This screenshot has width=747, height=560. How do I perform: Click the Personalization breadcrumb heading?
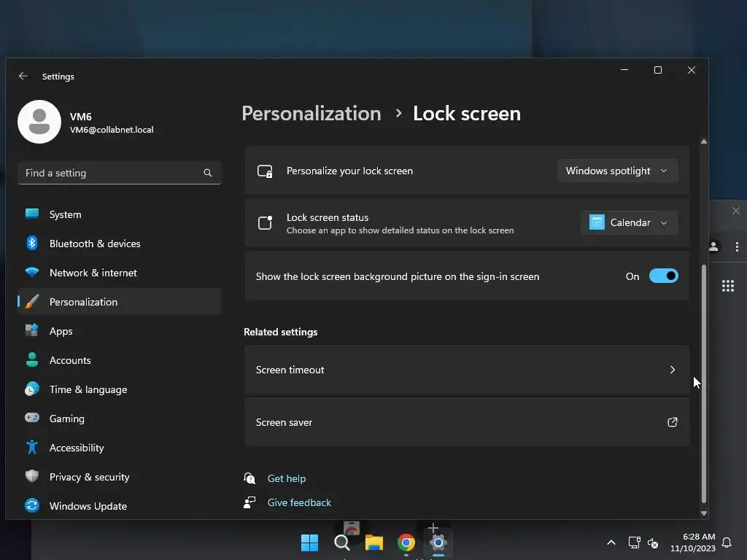311,114
